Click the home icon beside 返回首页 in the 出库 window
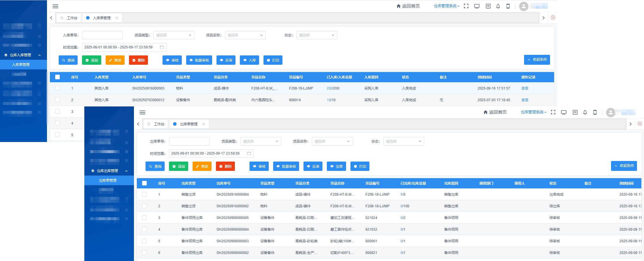Image resolution: width=644 pixels, height=261 pixels. click(x=485, y=112)
